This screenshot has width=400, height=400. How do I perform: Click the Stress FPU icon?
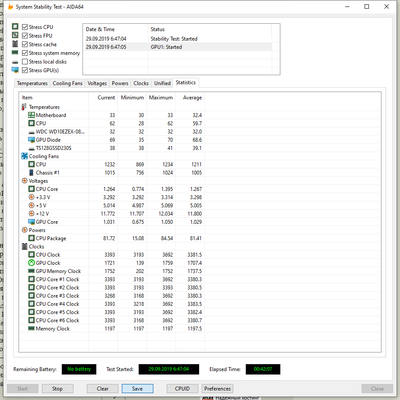(15, 35)
